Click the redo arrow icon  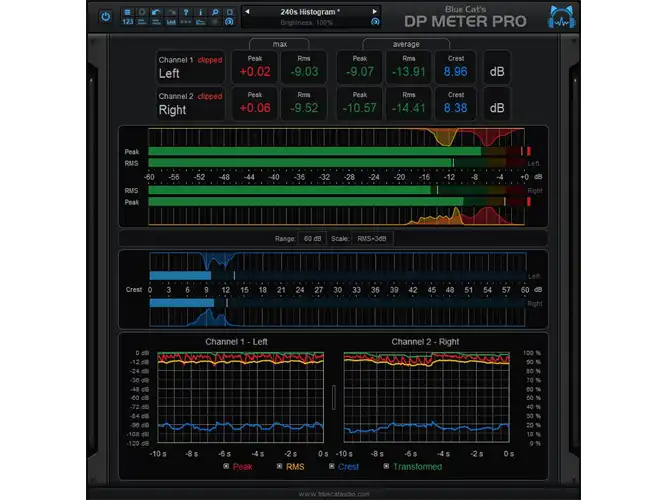pos(171,12)
